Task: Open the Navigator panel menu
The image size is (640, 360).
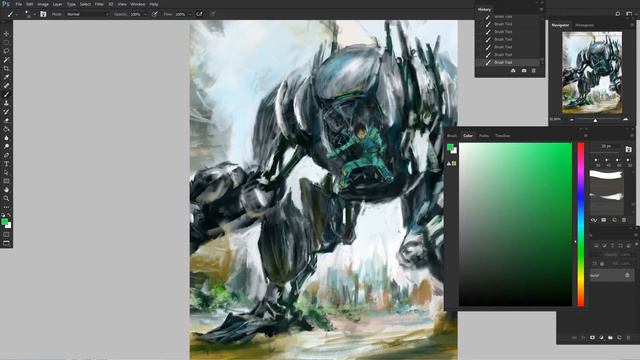Action: click(x=632, y=25)
